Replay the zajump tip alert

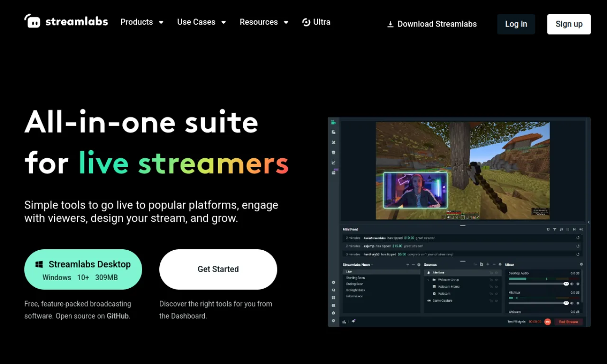coord(578,246)
